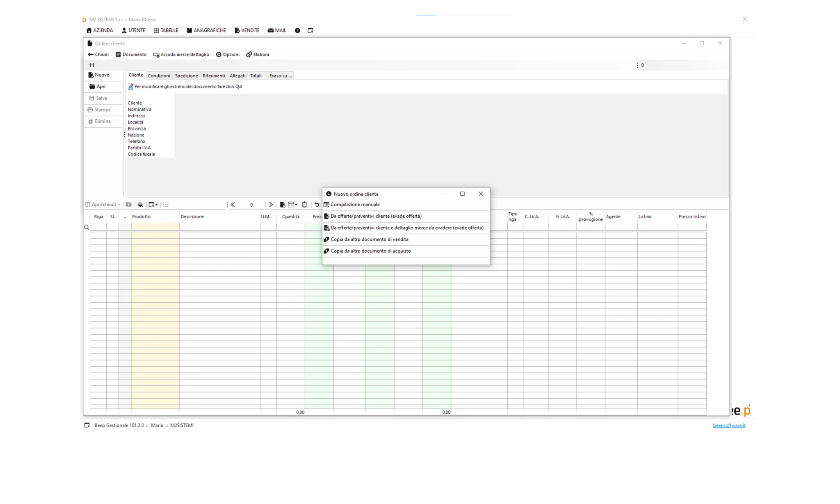Click the fill color bucket icon
The image size is (840, 504).
(x=140, y=205)
